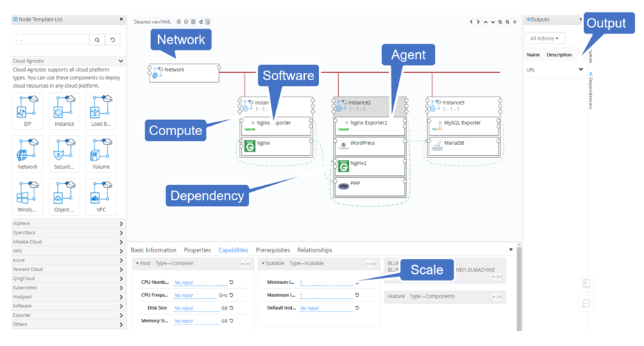Select the EIP node template

coord(27,111)
